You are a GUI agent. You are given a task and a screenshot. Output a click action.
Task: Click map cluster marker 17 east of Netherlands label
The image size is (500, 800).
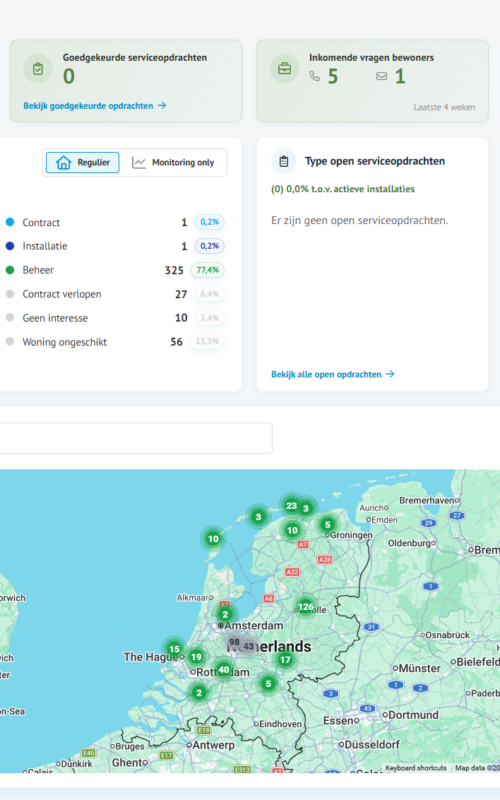coord(285,659)
